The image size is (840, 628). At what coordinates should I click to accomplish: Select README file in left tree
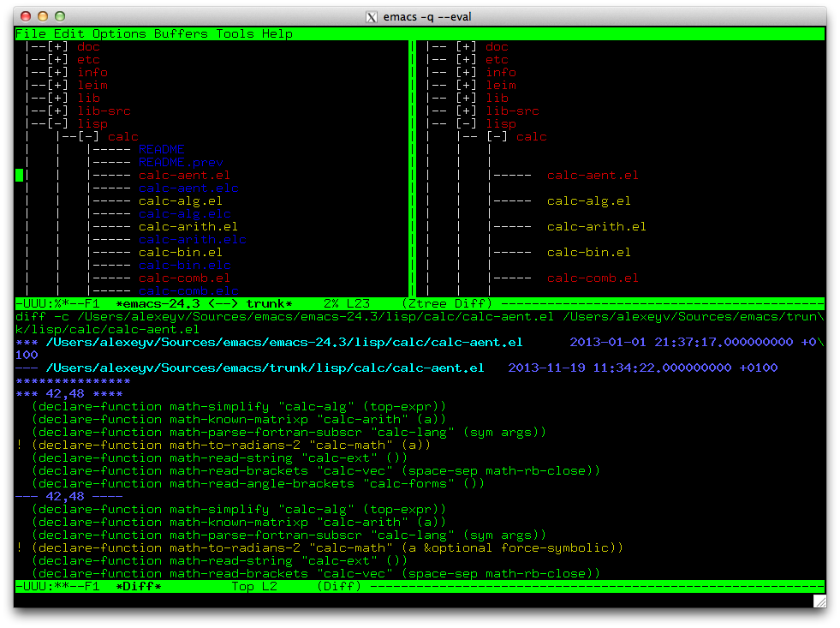click(x=162, y=149)
